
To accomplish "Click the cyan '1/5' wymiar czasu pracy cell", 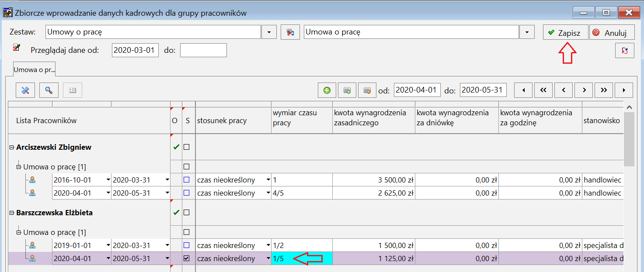I will click(302, 258).
